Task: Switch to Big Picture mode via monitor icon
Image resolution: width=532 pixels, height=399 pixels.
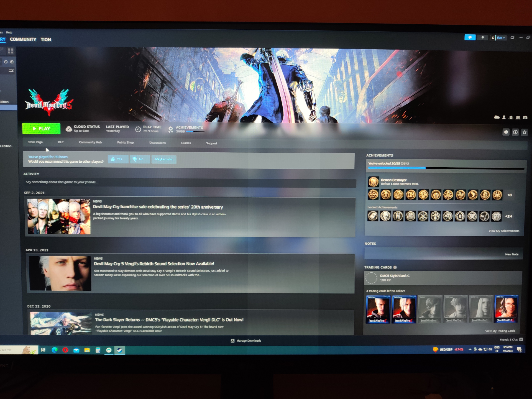Action: tap(512, 38)
